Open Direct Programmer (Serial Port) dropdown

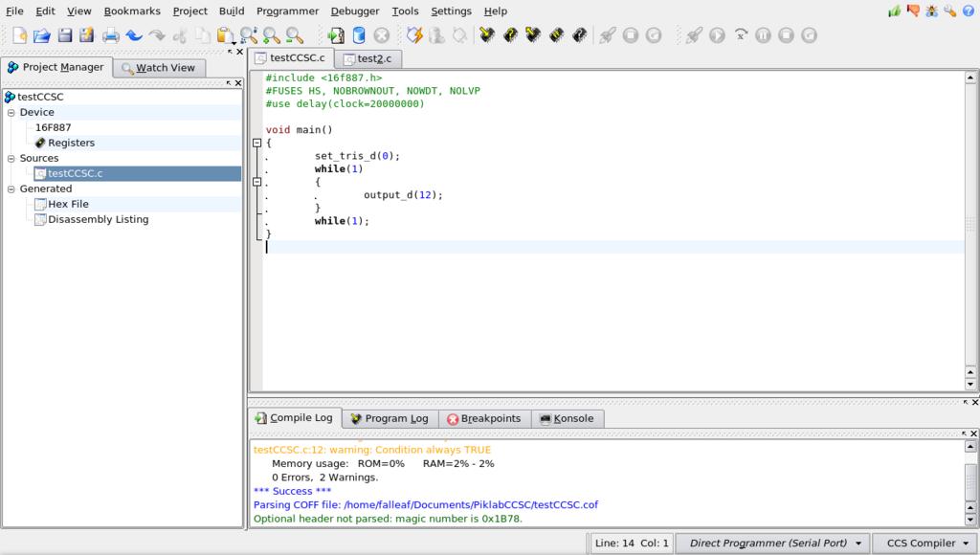coord(773,543)
